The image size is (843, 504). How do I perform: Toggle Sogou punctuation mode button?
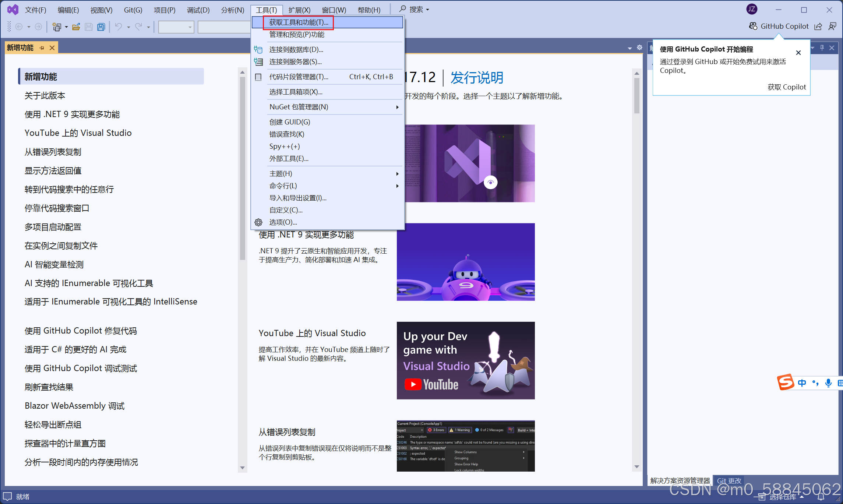[815, 383]
